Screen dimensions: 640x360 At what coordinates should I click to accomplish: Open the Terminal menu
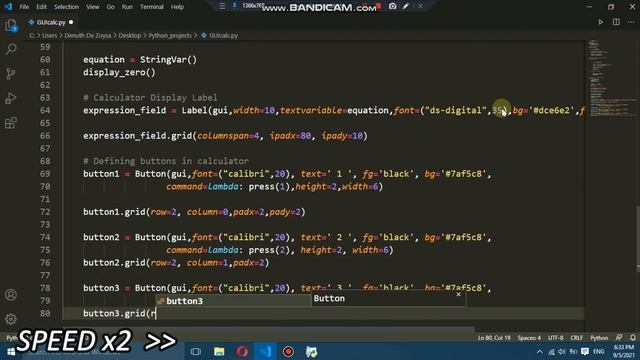151,7
